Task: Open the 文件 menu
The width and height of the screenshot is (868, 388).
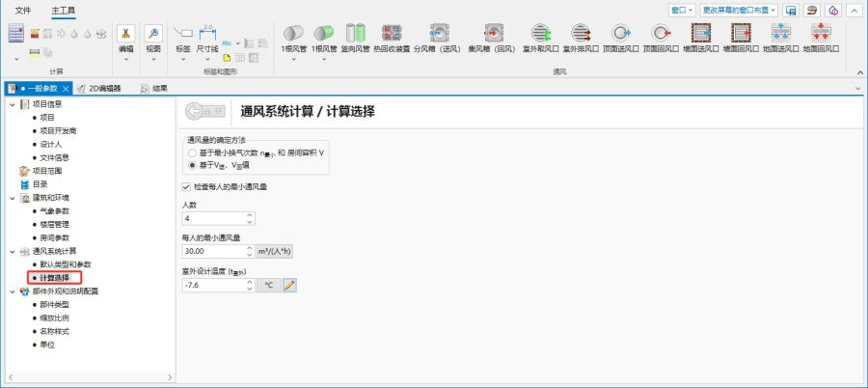Action: click(x=23, y=10)
